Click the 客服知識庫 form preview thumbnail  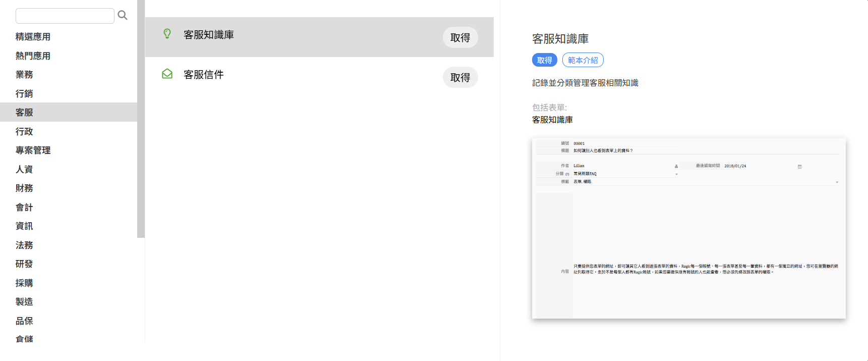(x=688, y=228)
